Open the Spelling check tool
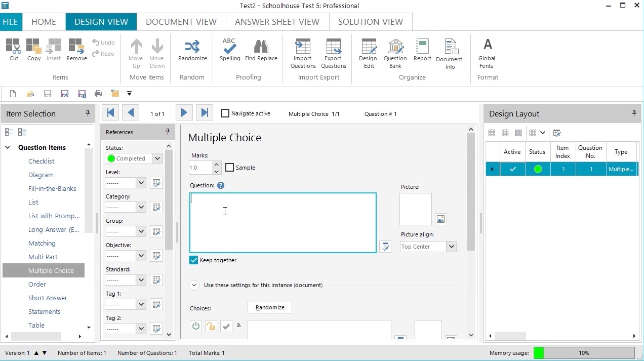Screen dimensions: 644x361 [229, 50]
